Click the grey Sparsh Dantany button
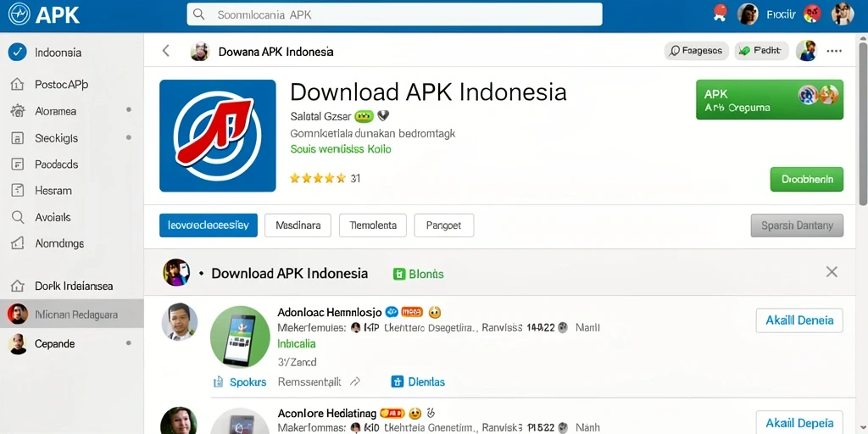This screenshot has width=868, height=434. coord(797,225)
